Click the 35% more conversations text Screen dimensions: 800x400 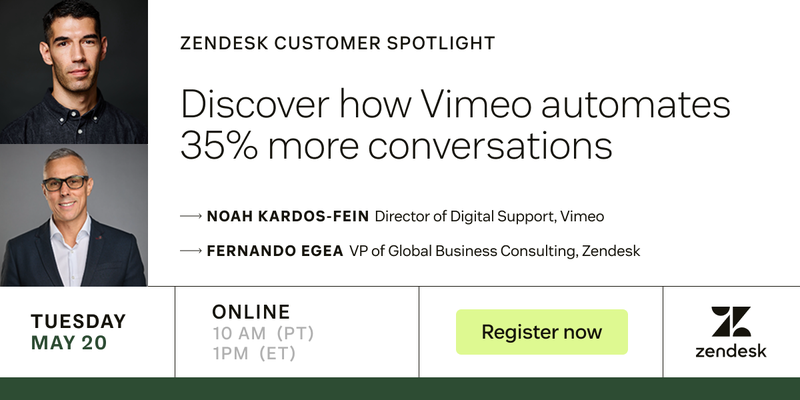[x=396, y=144]
